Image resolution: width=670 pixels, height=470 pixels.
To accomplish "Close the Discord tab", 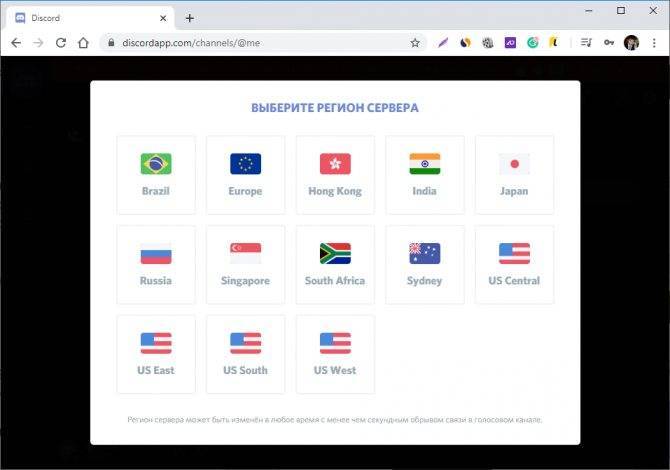I will click(163, 18).
